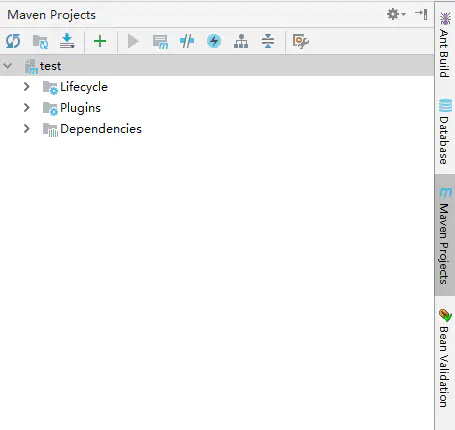Add Maven project with green plus
The height and width of the screenshot is (430, 455).
pos(100,41)
